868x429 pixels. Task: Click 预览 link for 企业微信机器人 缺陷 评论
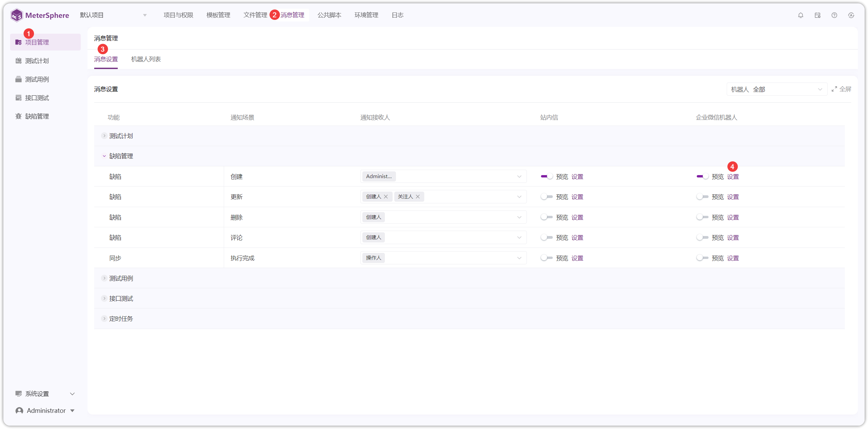(718, 237)
